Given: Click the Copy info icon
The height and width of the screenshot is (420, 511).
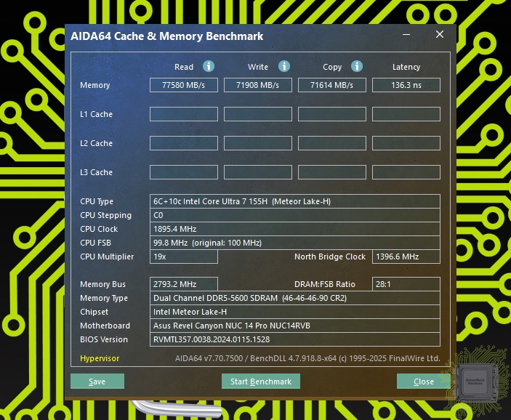Looking at the screenshot, I should pos(357,66).
